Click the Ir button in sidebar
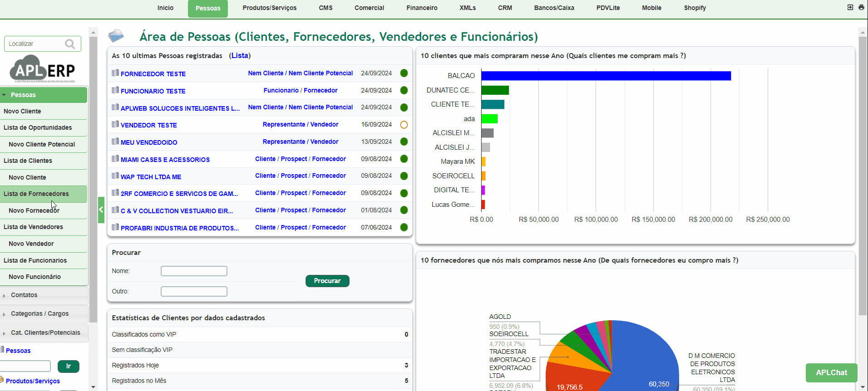The width and height of the screenshot is (868, 391). click(69, 366)
